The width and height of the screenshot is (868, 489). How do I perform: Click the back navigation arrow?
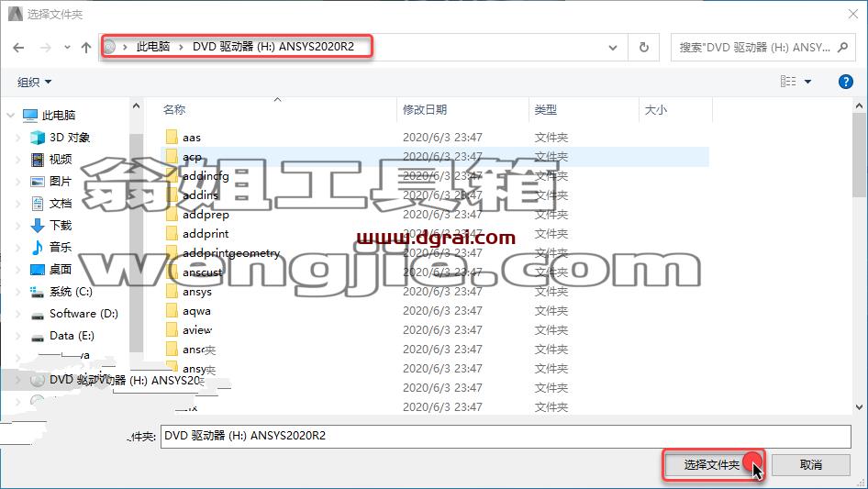click(18, 48)
